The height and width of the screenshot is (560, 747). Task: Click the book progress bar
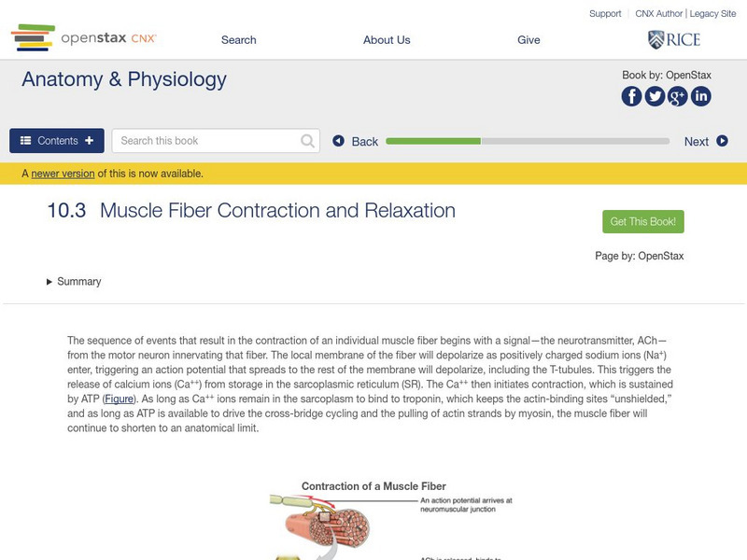click(528, 141)
